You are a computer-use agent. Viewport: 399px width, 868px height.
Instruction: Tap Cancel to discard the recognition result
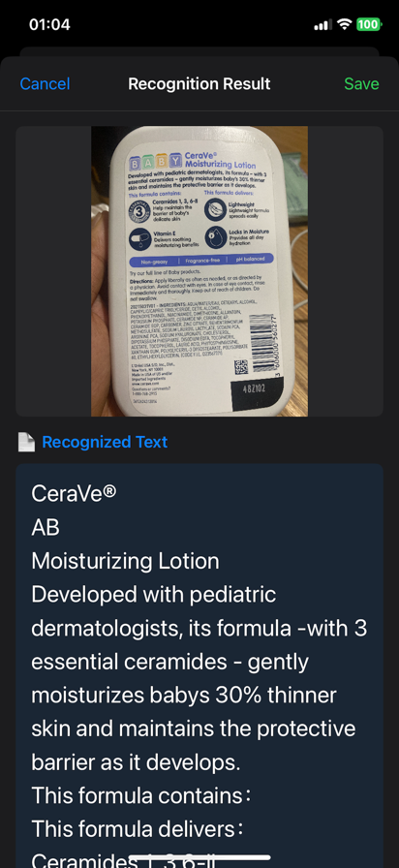point(45,84)
